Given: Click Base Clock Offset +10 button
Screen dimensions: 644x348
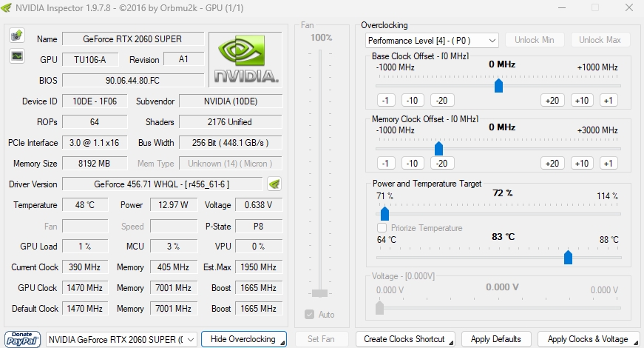Looking at the screenshot, I should (x=582, y=101).
